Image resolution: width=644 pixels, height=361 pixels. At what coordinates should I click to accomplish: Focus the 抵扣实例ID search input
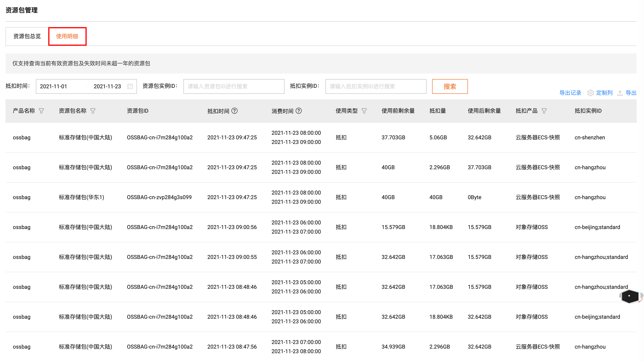[x=376, y=86]
